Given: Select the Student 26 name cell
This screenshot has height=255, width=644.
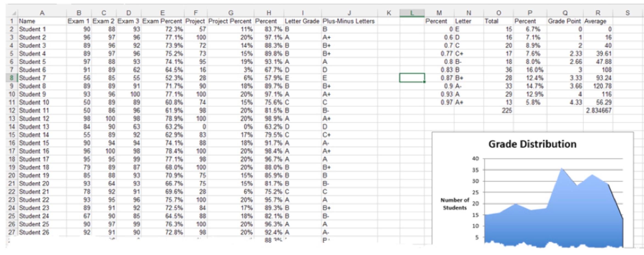Looking at the screenshot, I should point(42,232).
